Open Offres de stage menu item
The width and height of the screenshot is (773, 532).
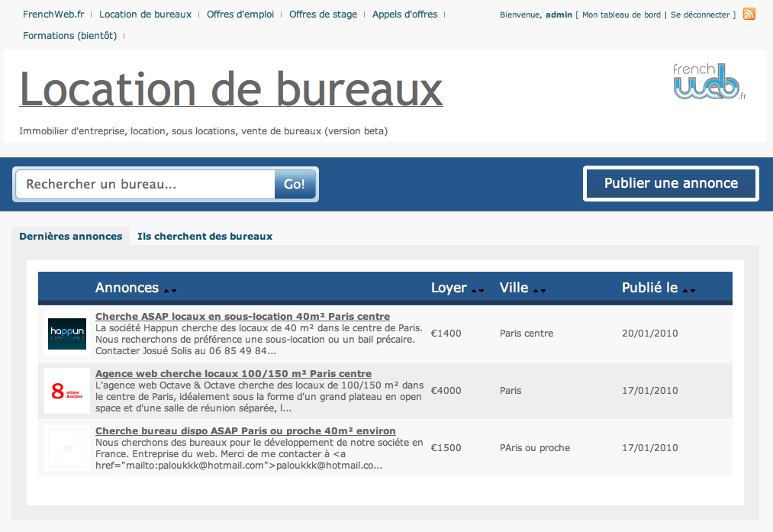[323, 15]
